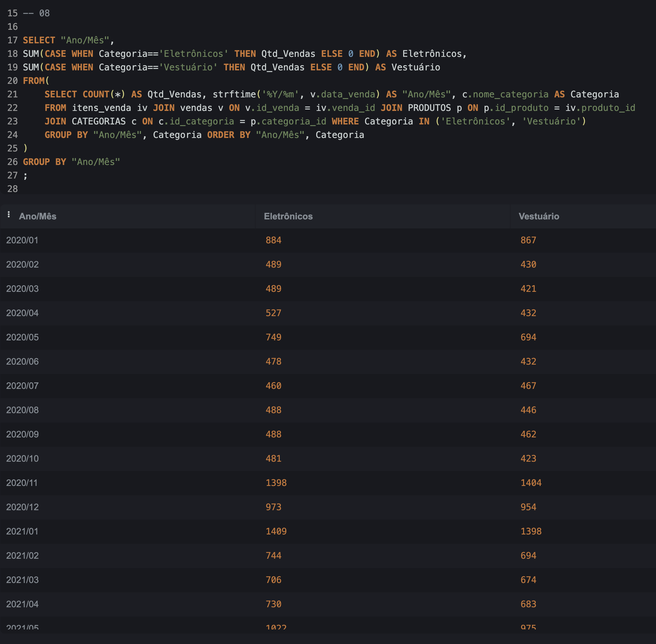Select the 2020/09 date cell
This screenshot has width=656, height=644.
pos(23,434)
